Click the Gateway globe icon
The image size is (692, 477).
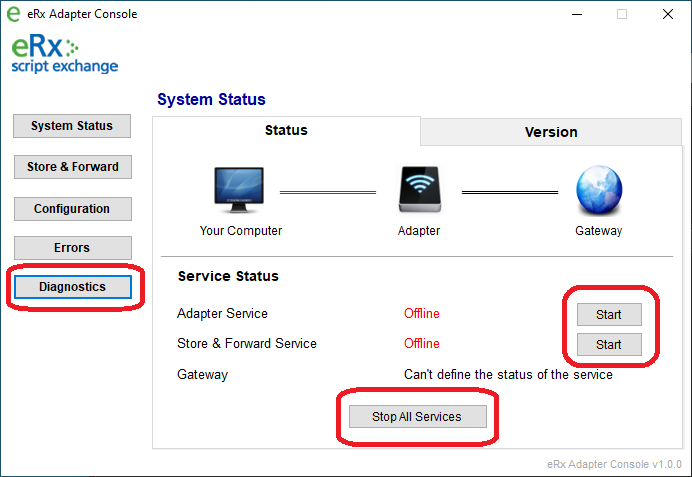[599, 190]
